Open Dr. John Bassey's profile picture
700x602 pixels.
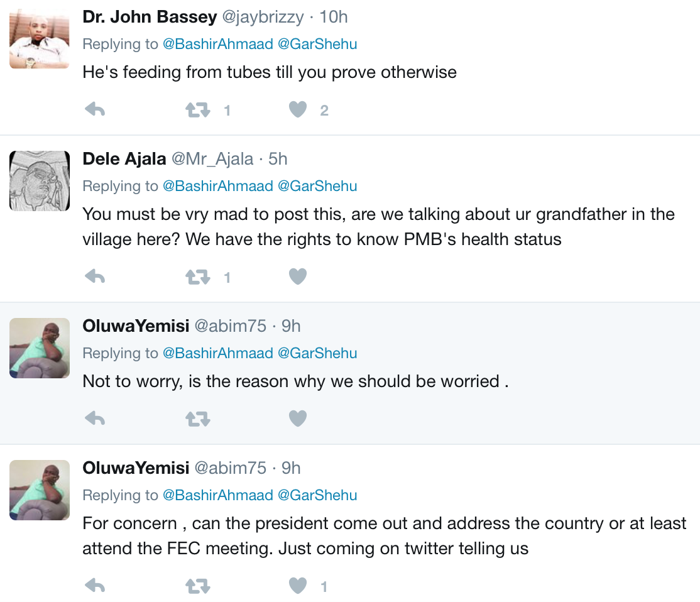pos(39,39)
